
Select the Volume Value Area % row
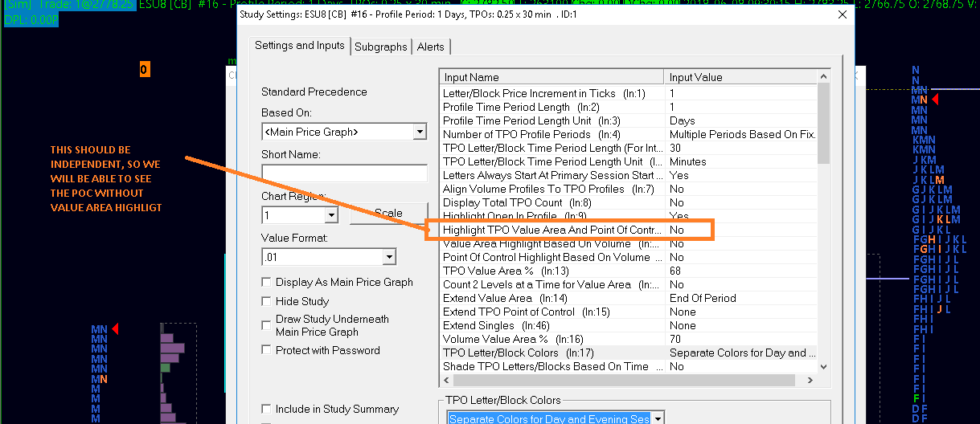click(x=629, y=339)
